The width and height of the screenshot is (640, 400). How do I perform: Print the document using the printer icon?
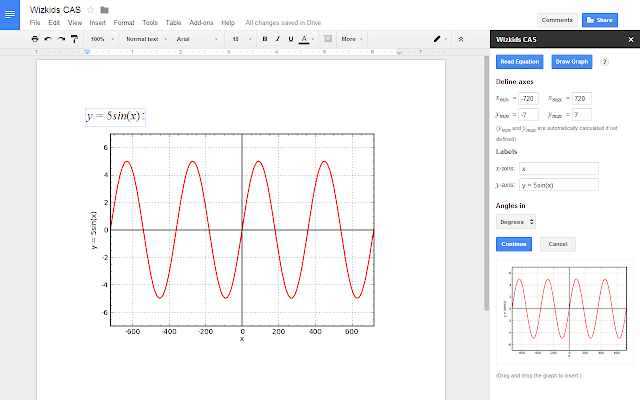[x=35, y=39]
